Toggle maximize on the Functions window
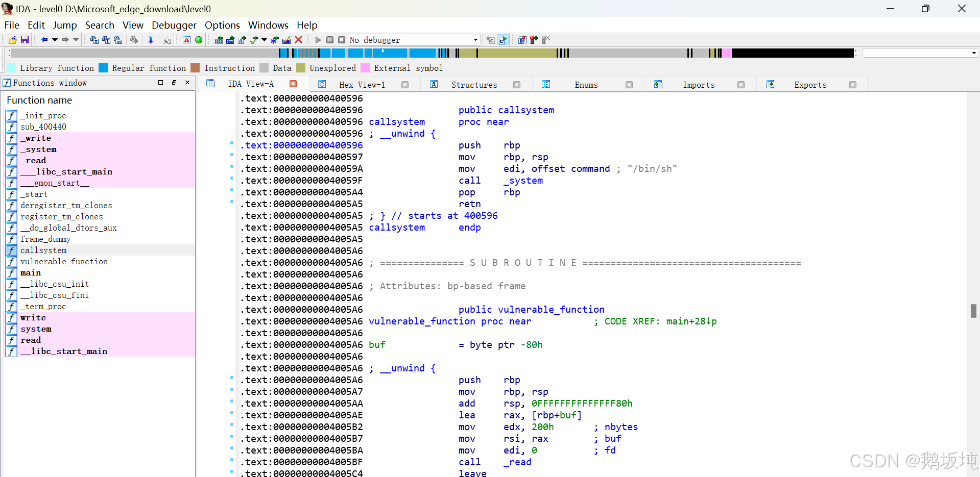980x477 pixels. coord(160,82)
